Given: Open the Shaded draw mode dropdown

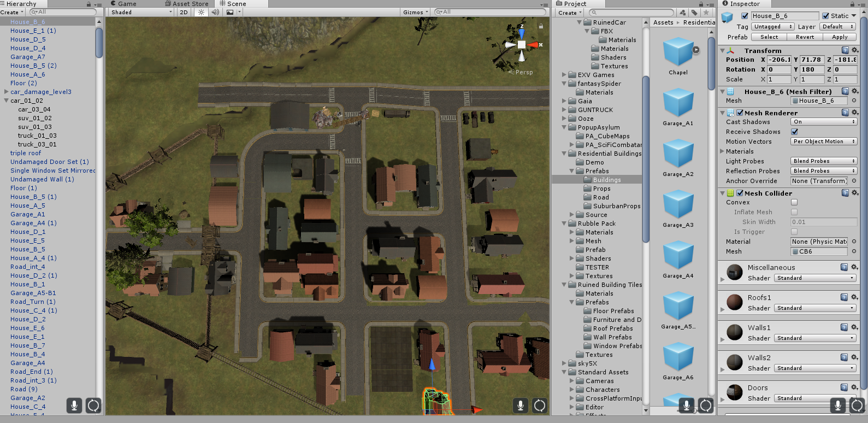Looking at the screenshot, I should (x=140, y=12).
